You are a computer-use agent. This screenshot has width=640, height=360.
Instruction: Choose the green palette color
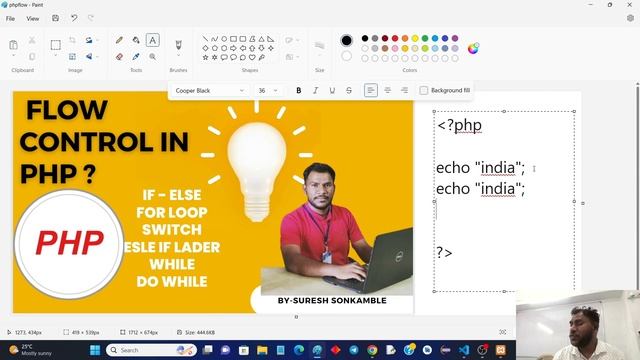[425, 38]
